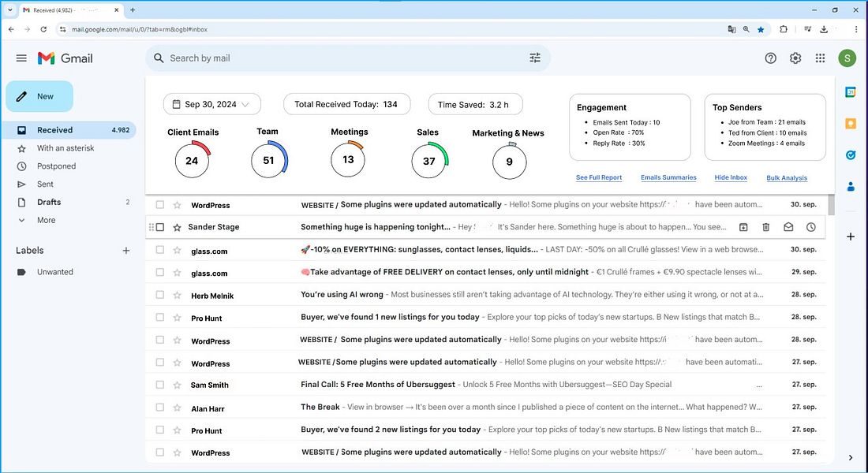Expand More in the left sidebar
The height and width of the screenshot is (473, 868).
(x=46, y=220)
